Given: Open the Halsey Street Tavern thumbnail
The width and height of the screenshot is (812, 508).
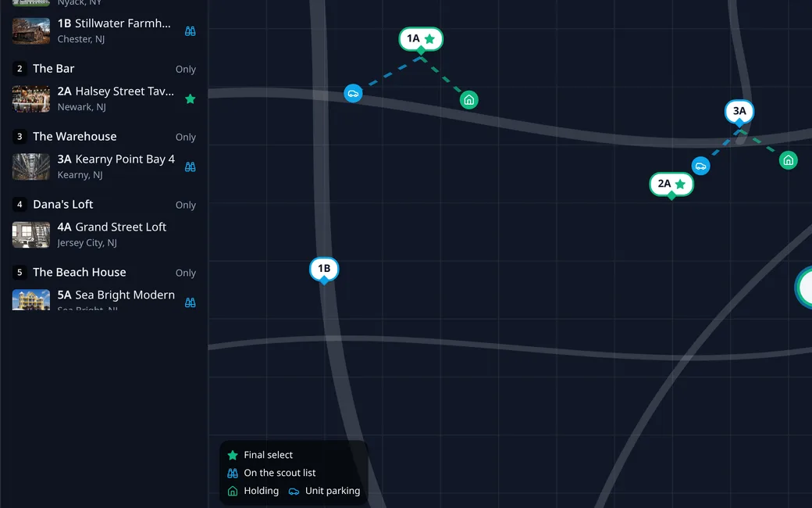Looking at the screenshot, I should [31, 99].
